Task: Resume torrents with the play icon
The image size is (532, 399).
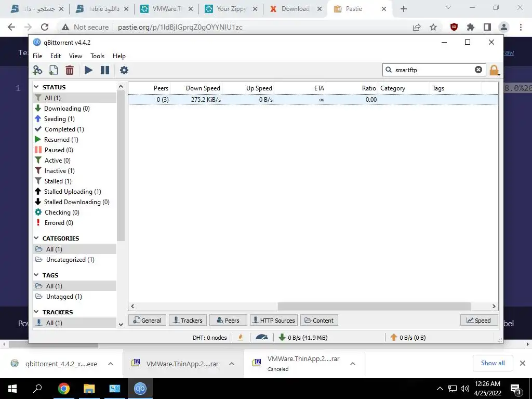Action: (x=88, y=70)
